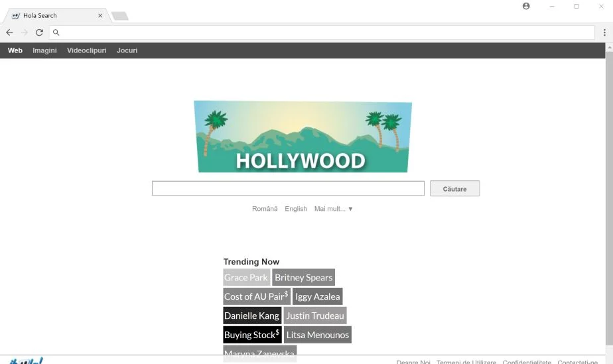The width and height of the screenshot is (613, 364).
Task: Open trending topic Britney Spears
Action: 303,277
